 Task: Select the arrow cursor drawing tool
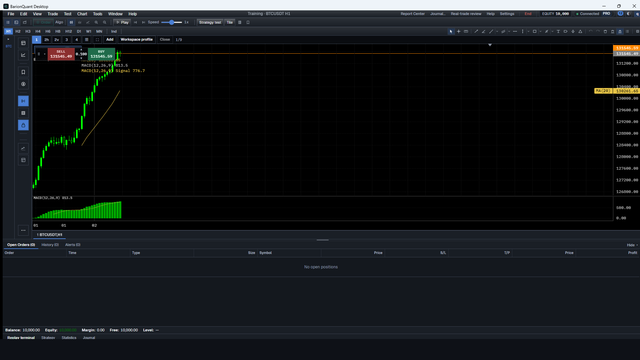click(x=451, y=31)
